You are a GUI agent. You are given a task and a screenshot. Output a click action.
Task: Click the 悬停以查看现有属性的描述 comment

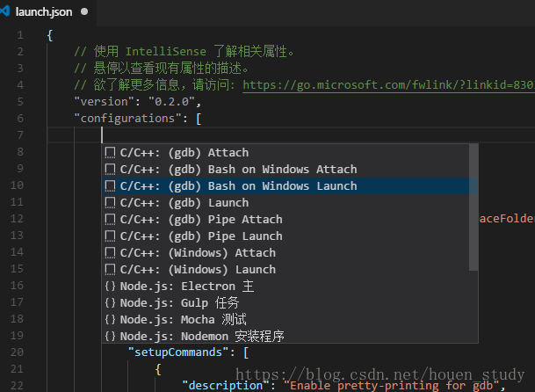162,69
